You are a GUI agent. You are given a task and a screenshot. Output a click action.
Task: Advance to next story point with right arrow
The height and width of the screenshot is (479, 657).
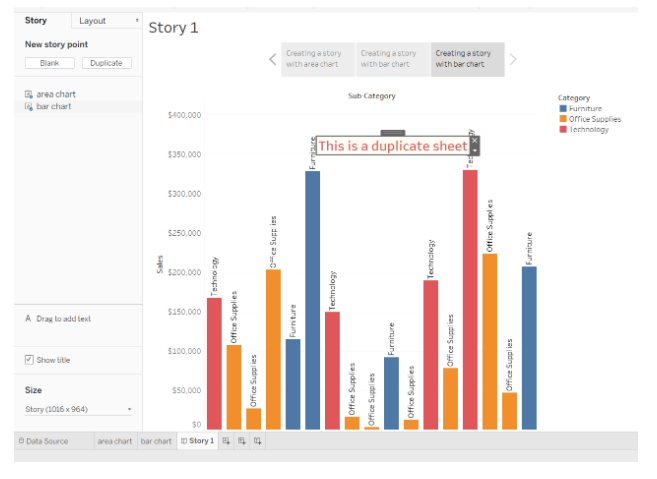[x=514, y=59]
